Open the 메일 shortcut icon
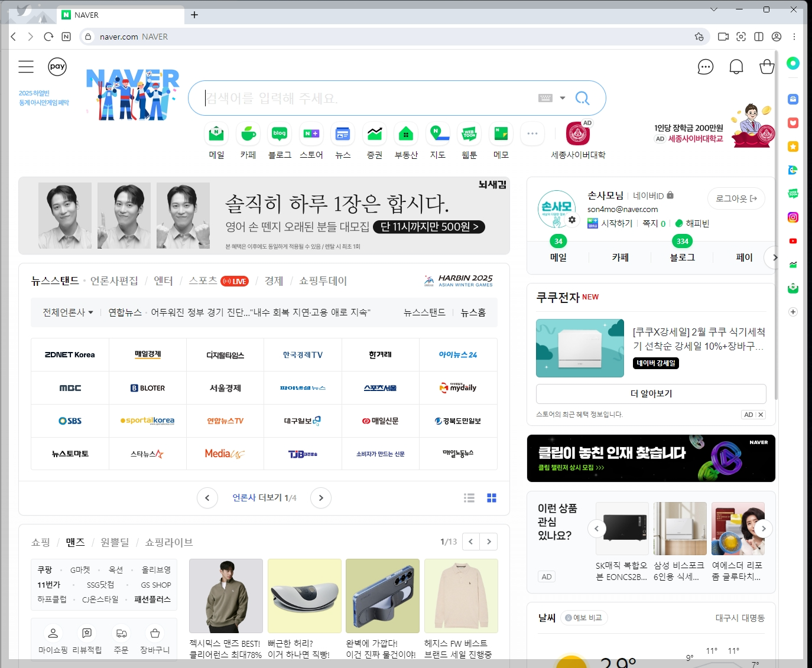This screenshot has width=812, height=668. [x=216, y=135]
